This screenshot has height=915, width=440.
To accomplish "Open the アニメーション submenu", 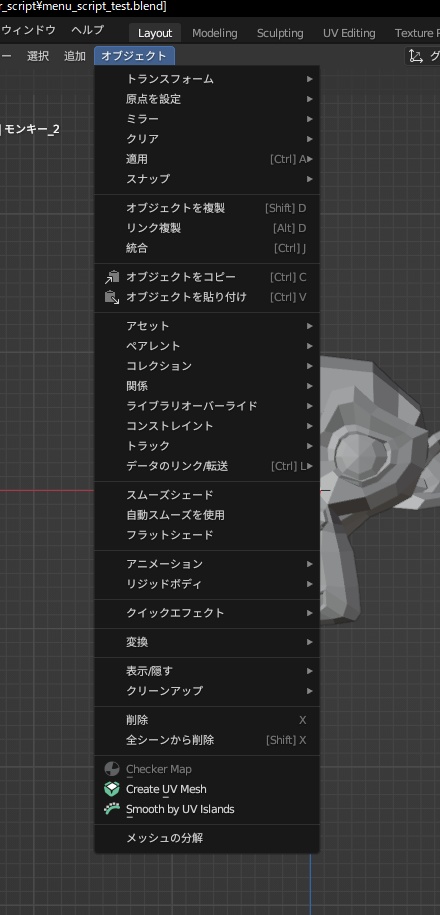I will click(x=207, y=564).
